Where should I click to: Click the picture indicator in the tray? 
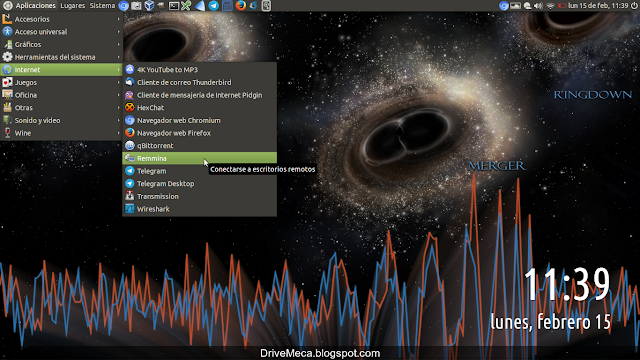pyautogui.click(x=516, y=6)
